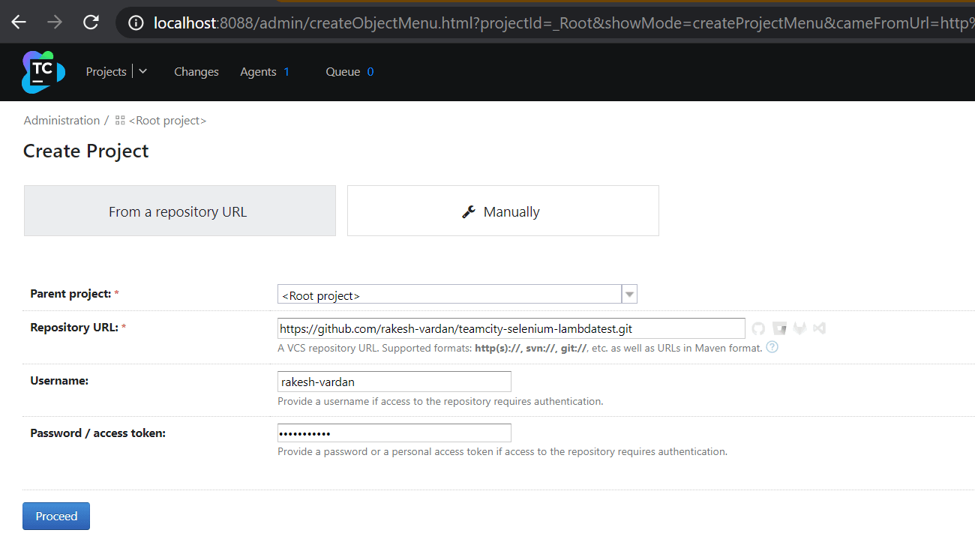This screenshot has width=975, height=560.
Task: Click the GitLab icon beside Repository URL
Action: (x=799, y=328)
